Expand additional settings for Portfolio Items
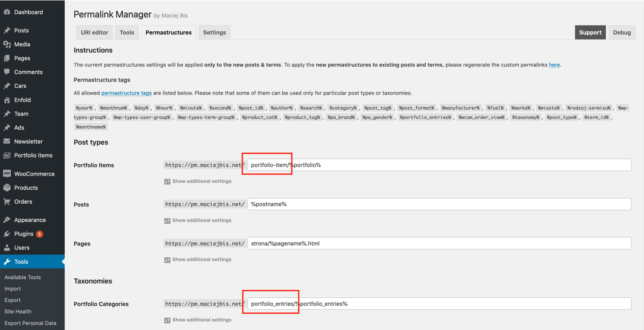Image resolution: width=644 pixels, height=330 pixels. [x=198, y=181]
